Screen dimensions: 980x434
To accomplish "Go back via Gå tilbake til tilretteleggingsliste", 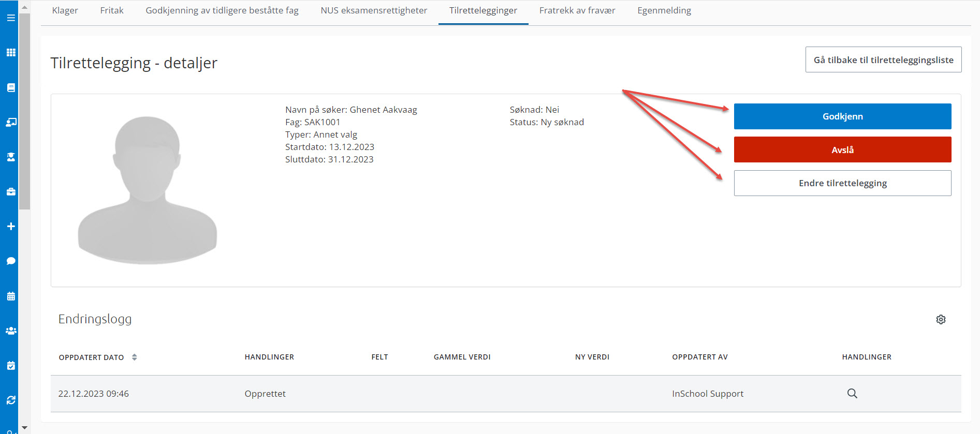I will 883,59.
